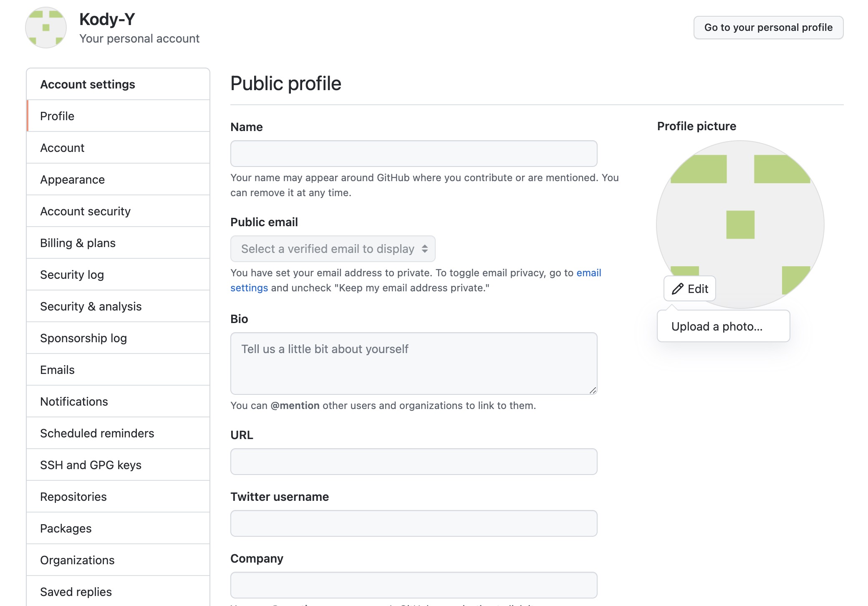
Task: Open Scheduled reminders section
Action: [x=97, y=433]
